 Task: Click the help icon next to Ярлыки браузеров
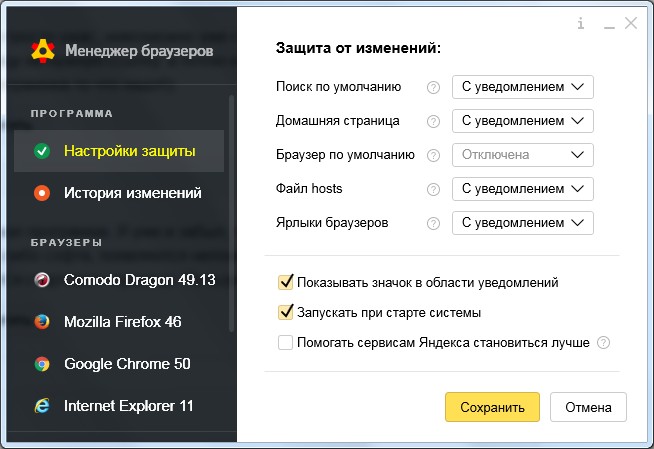[433, 223]
